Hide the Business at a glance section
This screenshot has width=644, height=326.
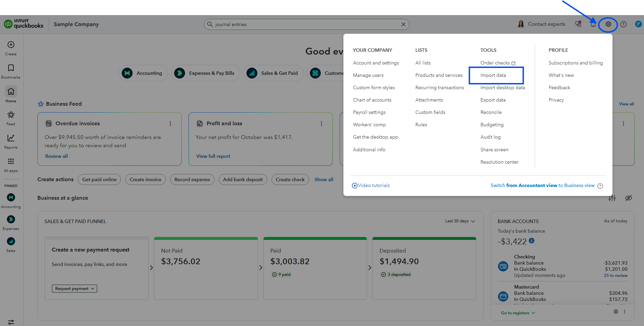tap(629, 198)
